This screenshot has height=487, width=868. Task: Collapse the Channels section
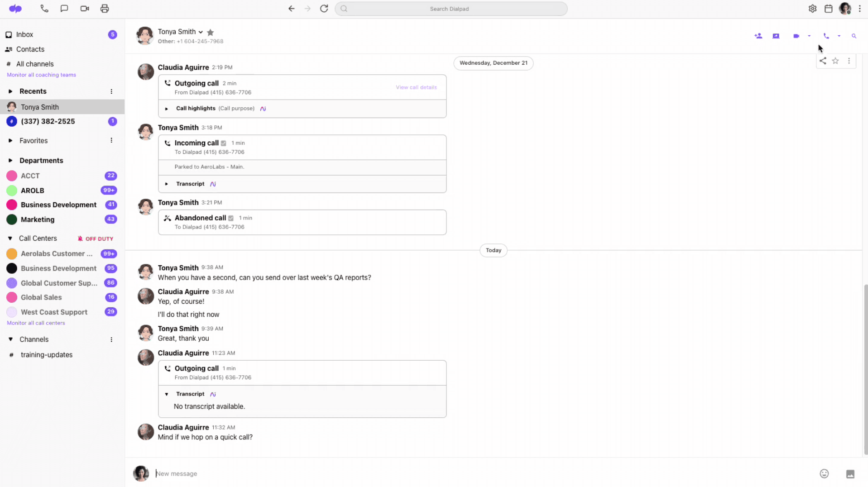[x=10, y=339]
